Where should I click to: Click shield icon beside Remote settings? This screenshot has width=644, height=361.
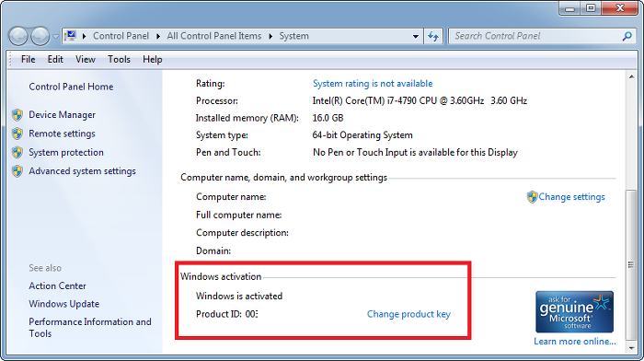(17, 134)
